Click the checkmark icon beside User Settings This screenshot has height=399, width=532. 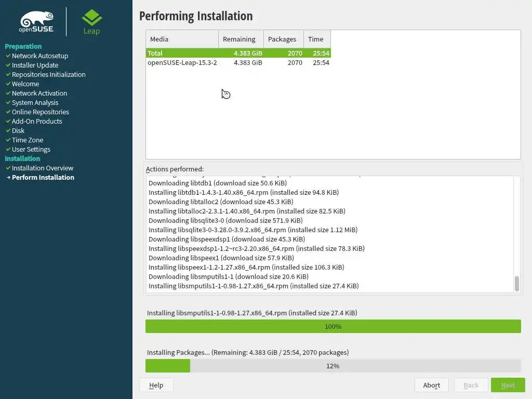click(x=8, y=149)
